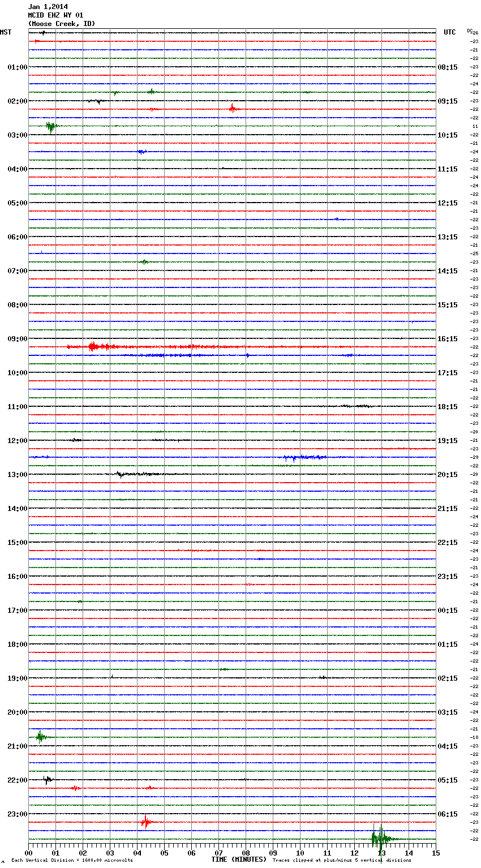Click the 16:00 MST row label
Viewport: 481px width, 868px height.
tap(18, 577)
